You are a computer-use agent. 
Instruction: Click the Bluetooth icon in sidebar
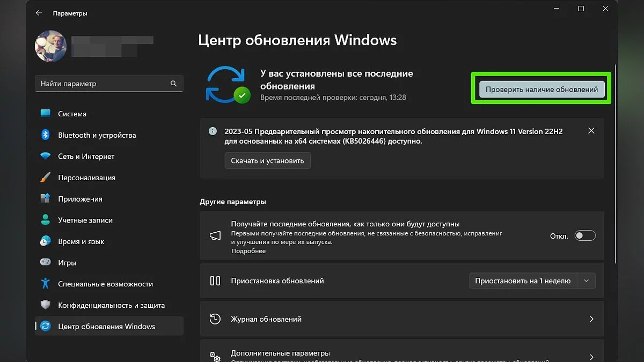click(46, 135)
